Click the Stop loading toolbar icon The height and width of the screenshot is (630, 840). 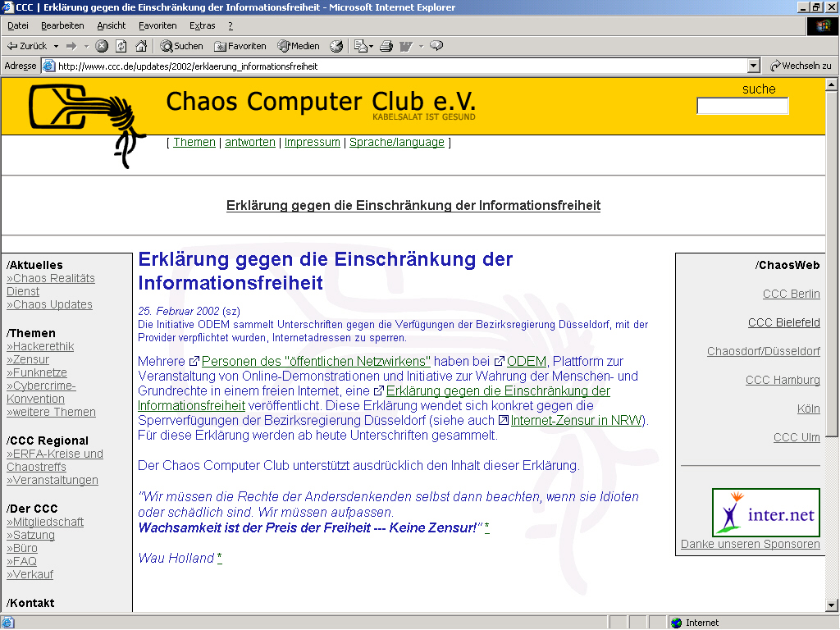coord(102,46)
